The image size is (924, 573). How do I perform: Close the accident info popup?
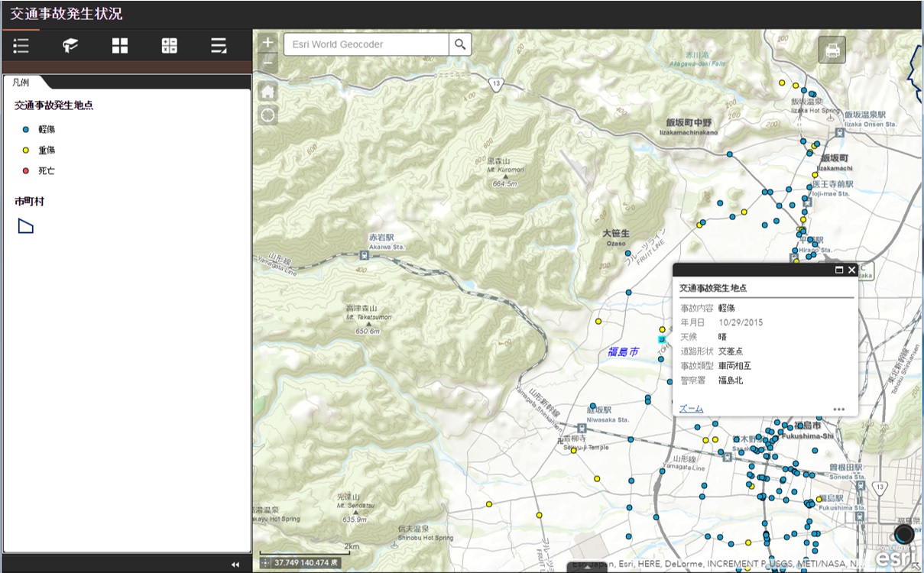(851, 270)
